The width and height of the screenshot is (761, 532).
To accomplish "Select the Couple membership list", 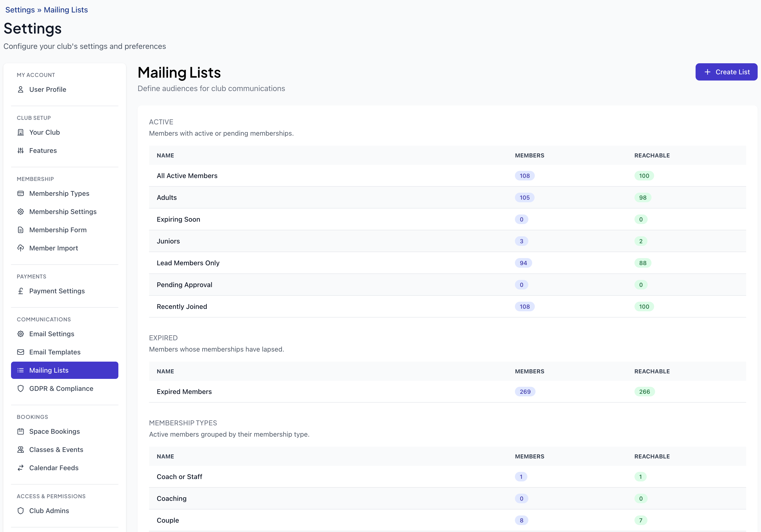I will [x=447, y=520].
